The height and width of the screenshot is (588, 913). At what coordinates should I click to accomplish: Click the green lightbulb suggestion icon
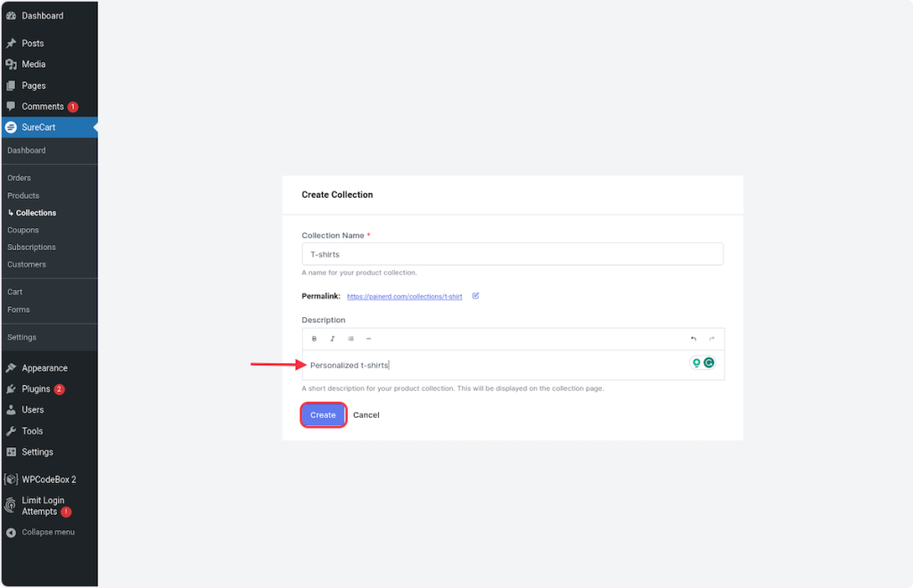click(x=695, y=363)
